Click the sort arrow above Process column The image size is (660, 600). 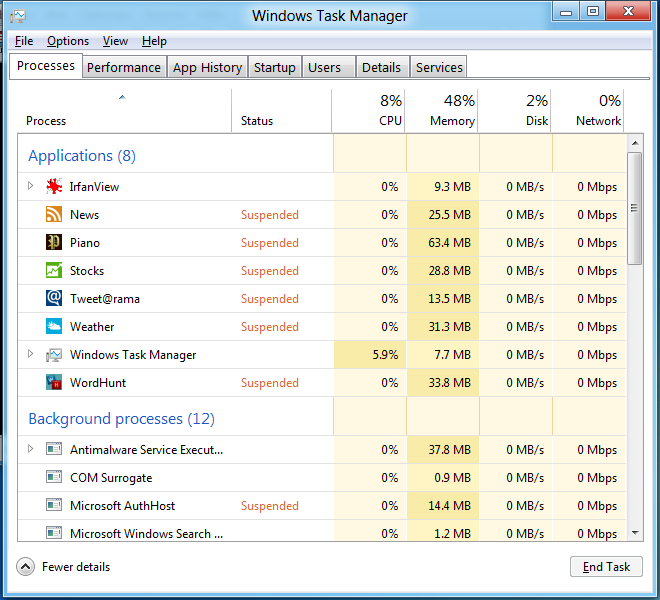click(122, 97)
